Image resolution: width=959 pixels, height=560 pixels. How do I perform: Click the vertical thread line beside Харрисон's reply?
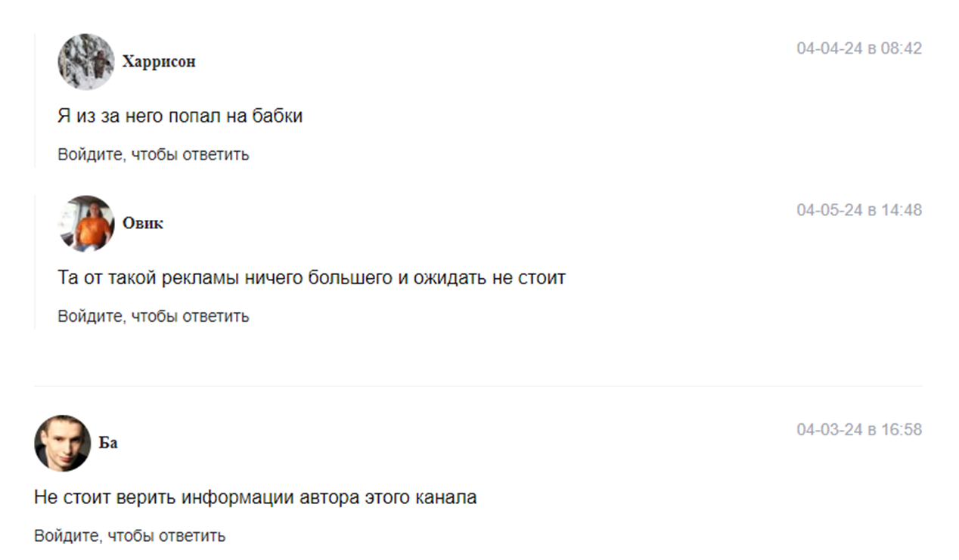[x=35, y=100]
